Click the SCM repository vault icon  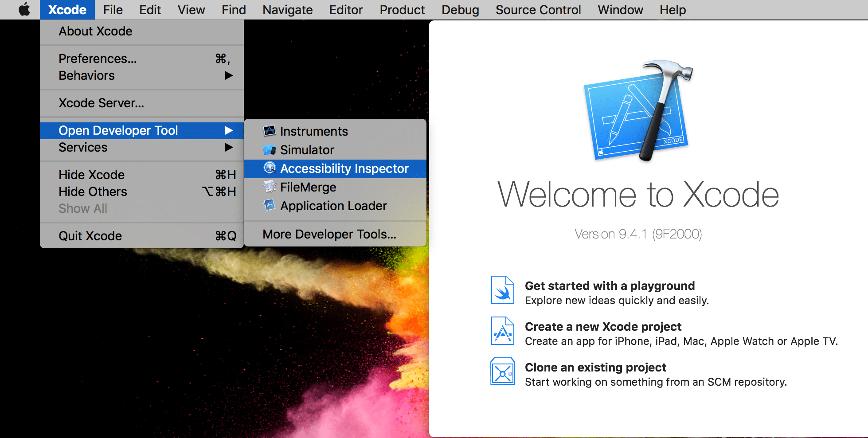pyautogui.click(x=502, y=372)
